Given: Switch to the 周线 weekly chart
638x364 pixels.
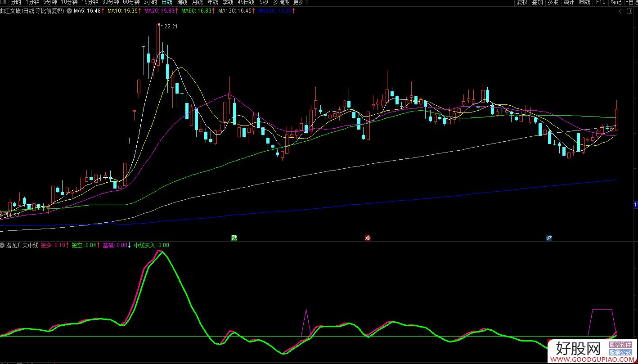Looking at the screenshot, I should pyautogui.click(x=182, y=2).
